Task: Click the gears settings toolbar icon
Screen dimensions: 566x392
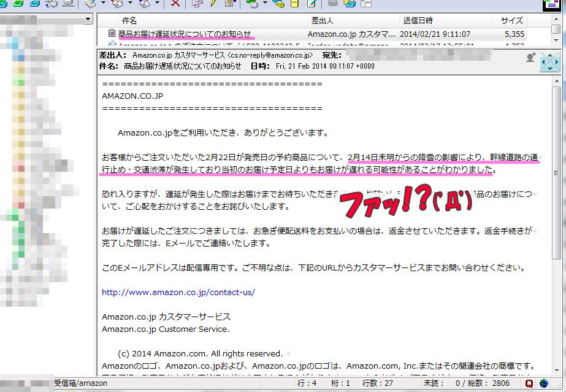Action: [278, 3]
